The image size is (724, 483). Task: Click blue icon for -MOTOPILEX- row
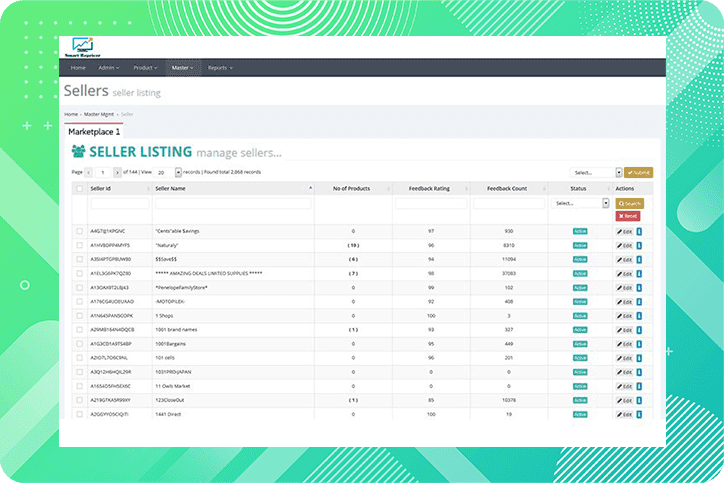click(x=639, y=302)
